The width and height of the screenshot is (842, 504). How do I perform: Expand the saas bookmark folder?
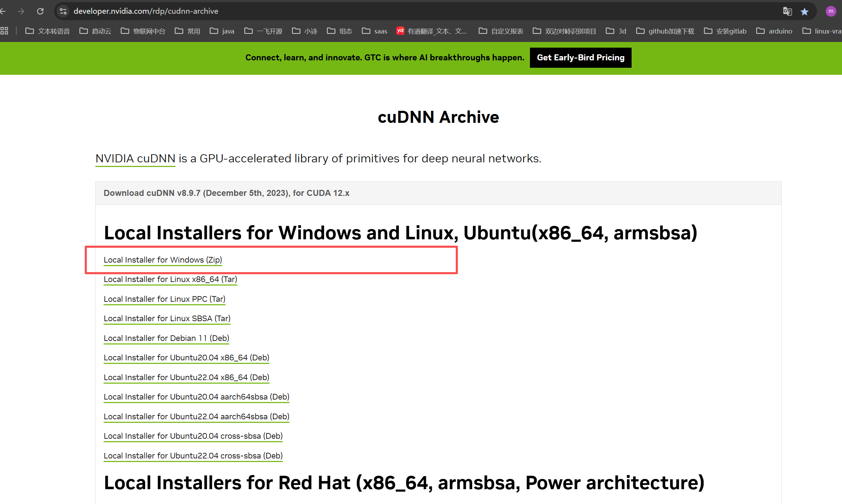coord(375,31)
